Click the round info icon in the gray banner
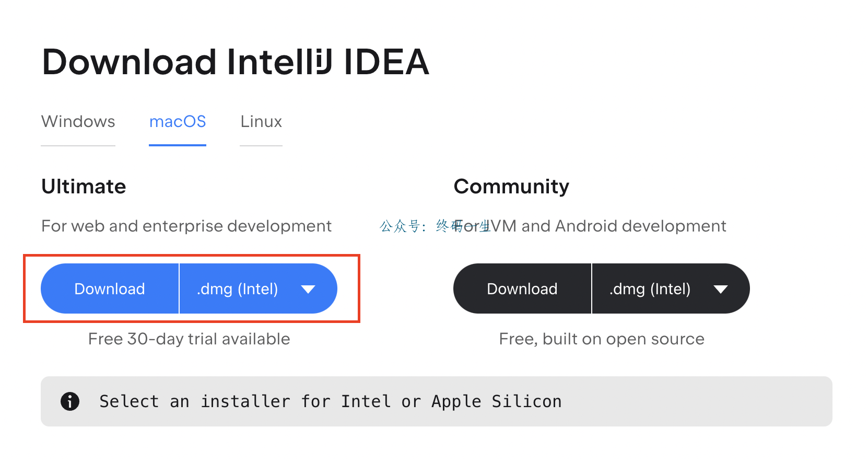868x462 pixels. pos(70,401)
